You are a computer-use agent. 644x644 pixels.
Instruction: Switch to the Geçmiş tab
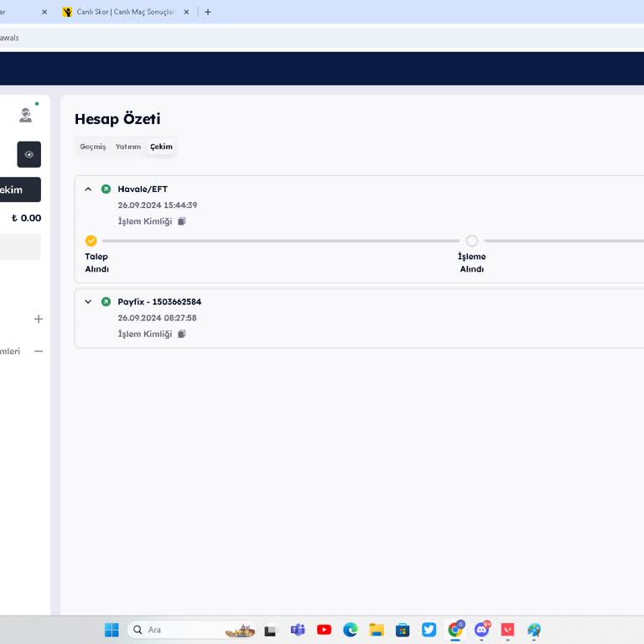(93, 147)
